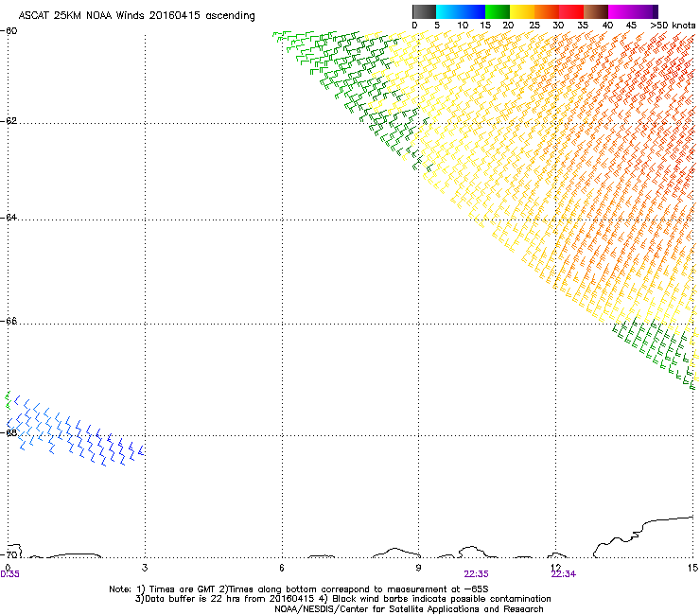
Task: Click the '-60' latitude axis label
Action: (9, 31)
